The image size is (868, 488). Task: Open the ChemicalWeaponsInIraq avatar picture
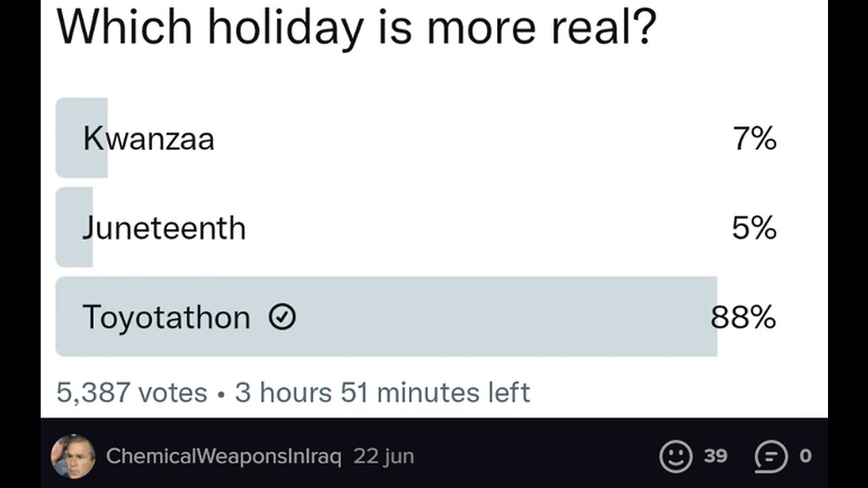pos(73,456)
